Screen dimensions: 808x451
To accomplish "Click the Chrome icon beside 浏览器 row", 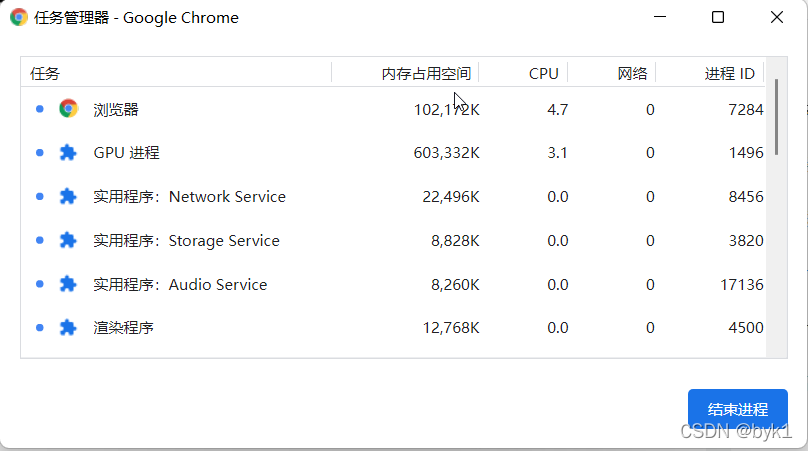I will pos(68,109).
